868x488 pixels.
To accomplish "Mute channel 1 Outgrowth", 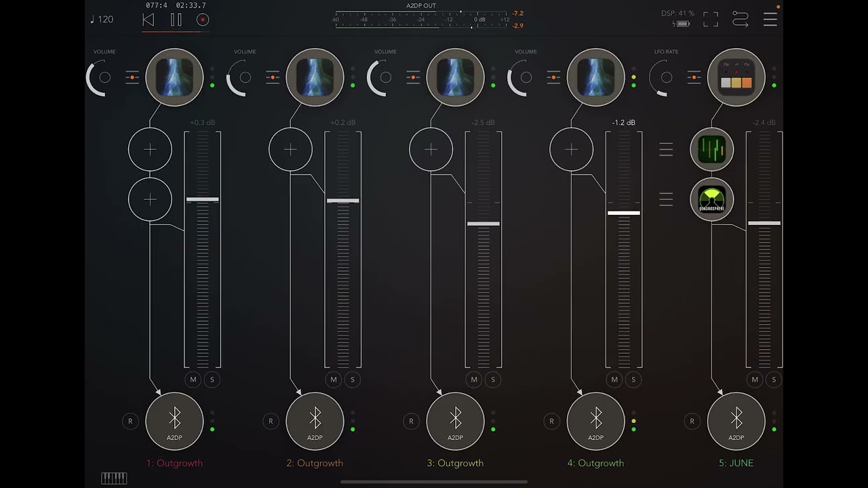I will click(x=193, y=380).
